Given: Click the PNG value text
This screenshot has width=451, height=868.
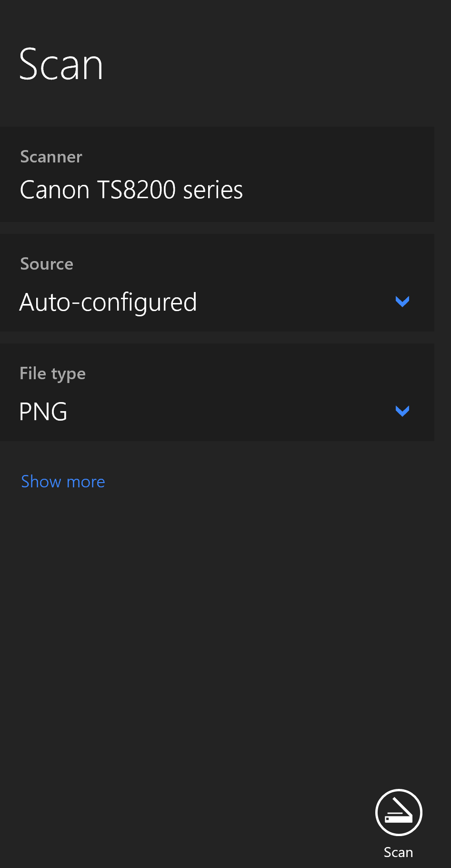Looking at the screenshot, I should click(x=43, y=412).
